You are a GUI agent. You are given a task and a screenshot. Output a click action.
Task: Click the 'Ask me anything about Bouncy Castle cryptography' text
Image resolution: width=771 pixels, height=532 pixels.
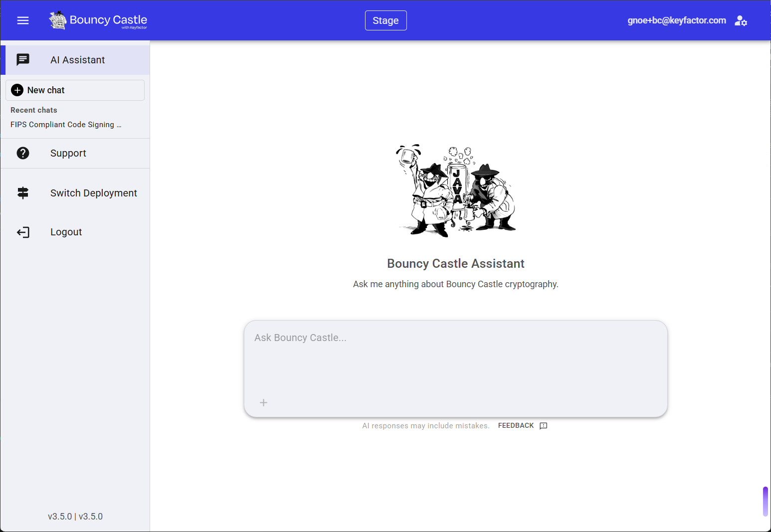point(456,284)
